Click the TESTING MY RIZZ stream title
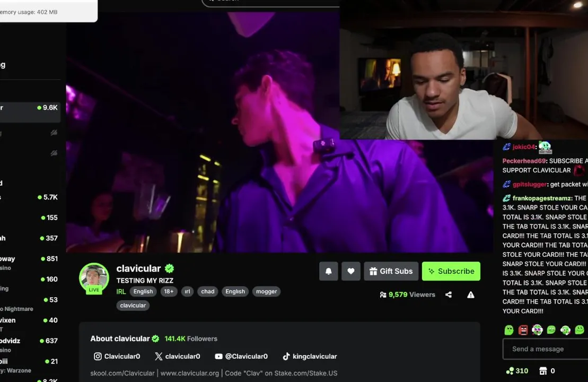Image resolution: width=588 pixels, height=382 pixels. 145,280
